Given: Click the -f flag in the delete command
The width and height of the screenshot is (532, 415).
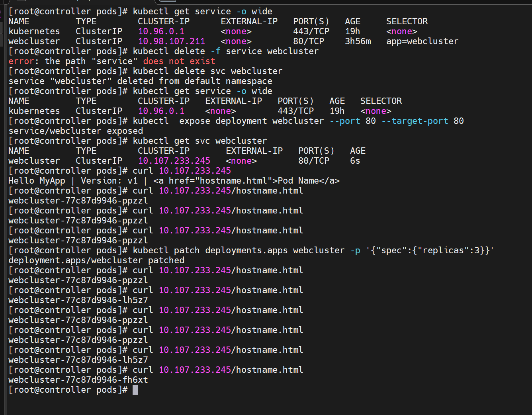Looking at the screenshot, I should pos(215,51).
